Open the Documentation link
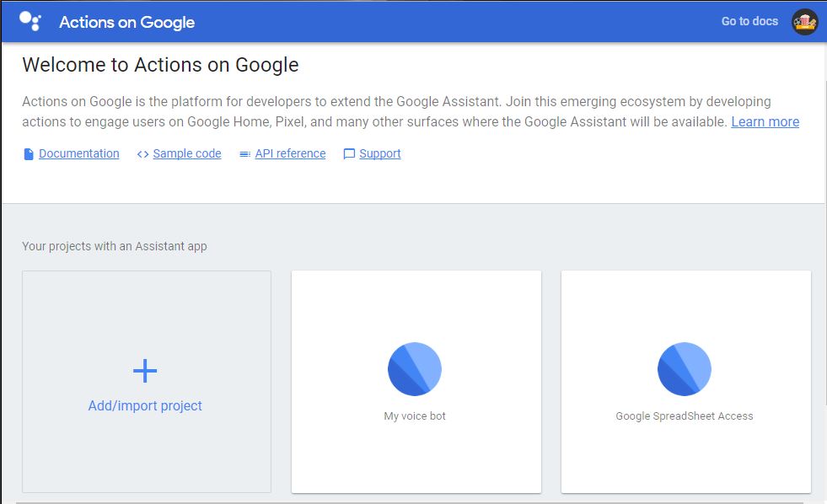 click(79, 153)
